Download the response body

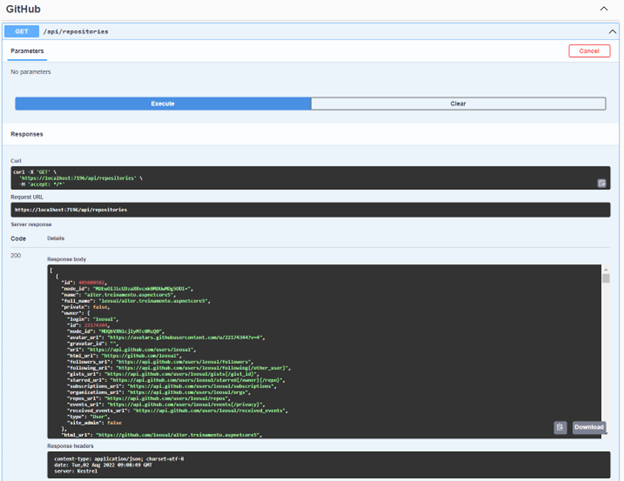click(x=589, y=427)
